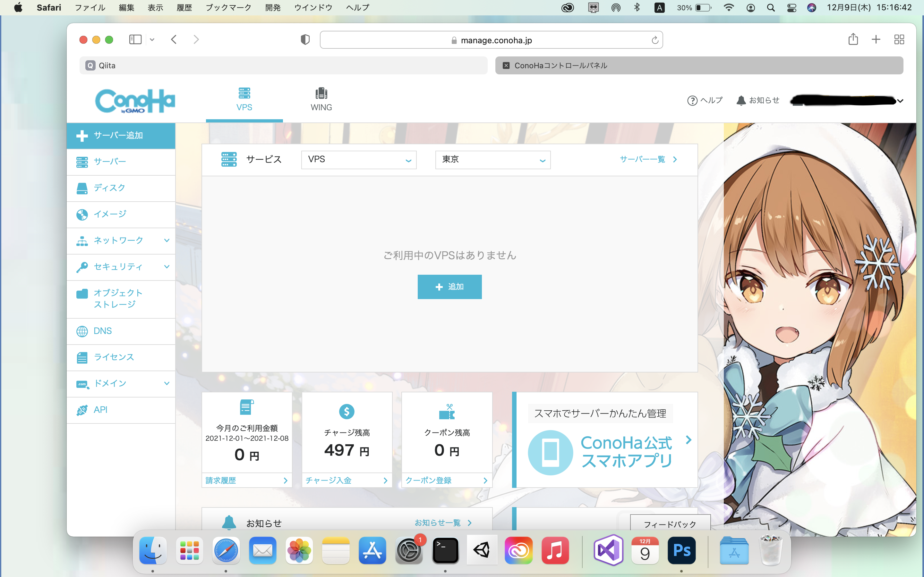
Task: Open the サーバー section from sidebar
Action: 82,162
